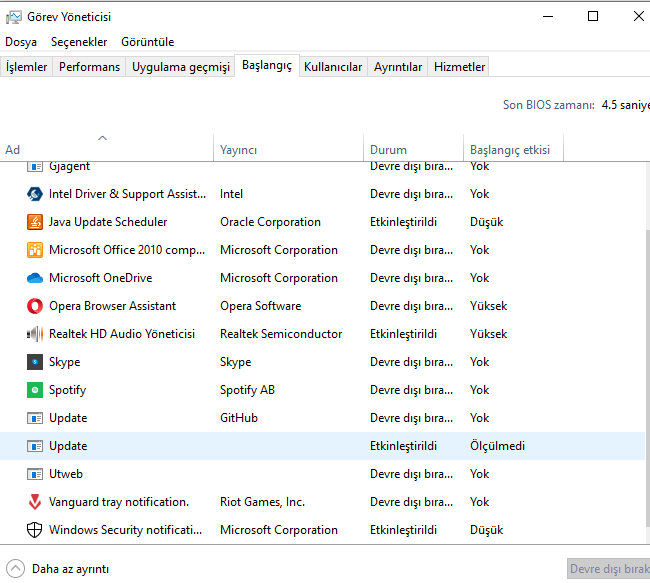The width and height of the screenshot is (650, 583).
Task: Click the Vanguard tray notification icon
Action: 35,502
